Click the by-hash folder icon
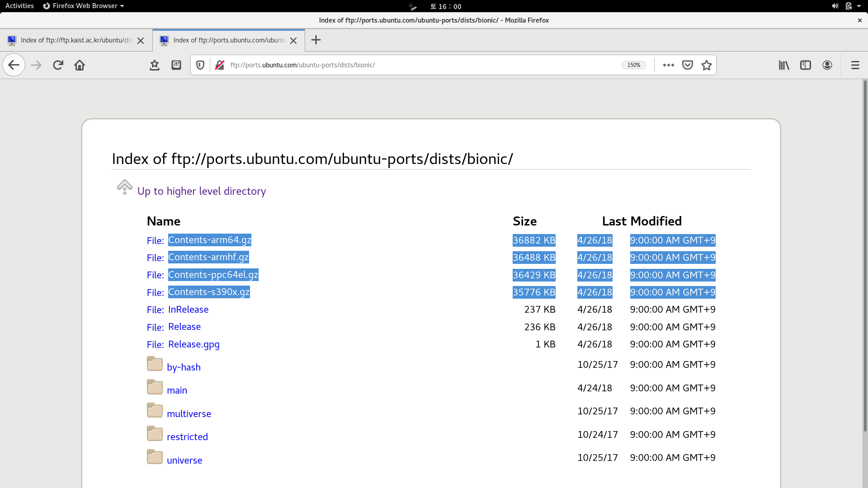The height and width of the screenshot is (488, 868). coord(155,364)
